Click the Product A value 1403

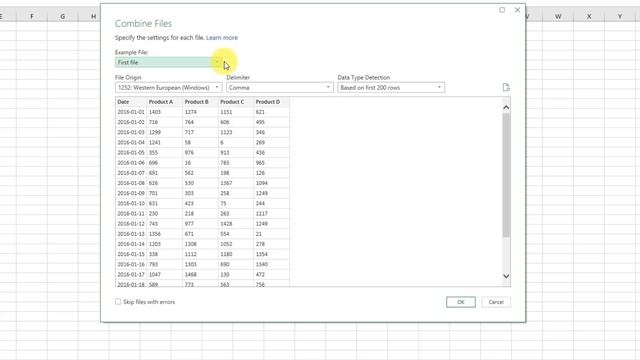point(164,112)
